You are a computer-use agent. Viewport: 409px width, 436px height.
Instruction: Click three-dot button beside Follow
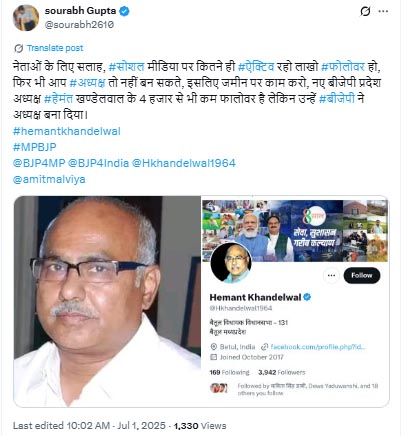coord(331,276)
